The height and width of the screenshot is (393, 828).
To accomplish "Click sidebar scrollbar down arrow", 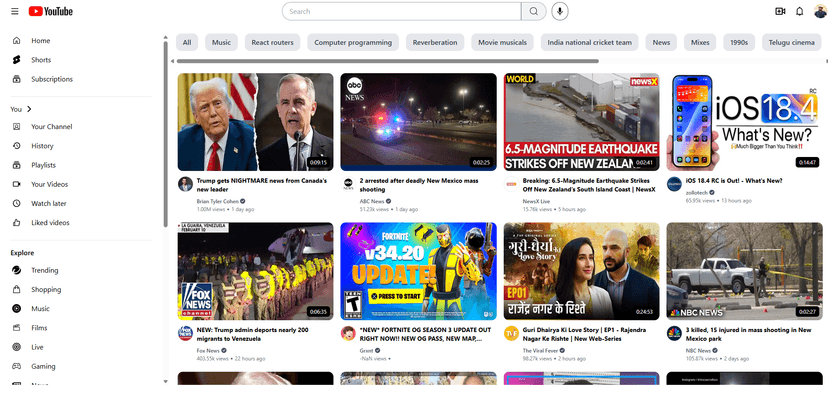I will pos(165,381).
